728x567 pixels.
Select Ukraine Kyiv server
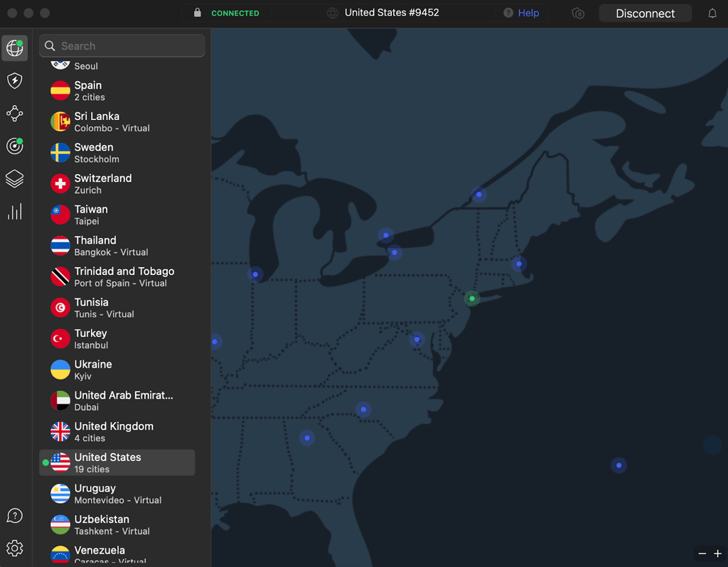pos(117,369)
